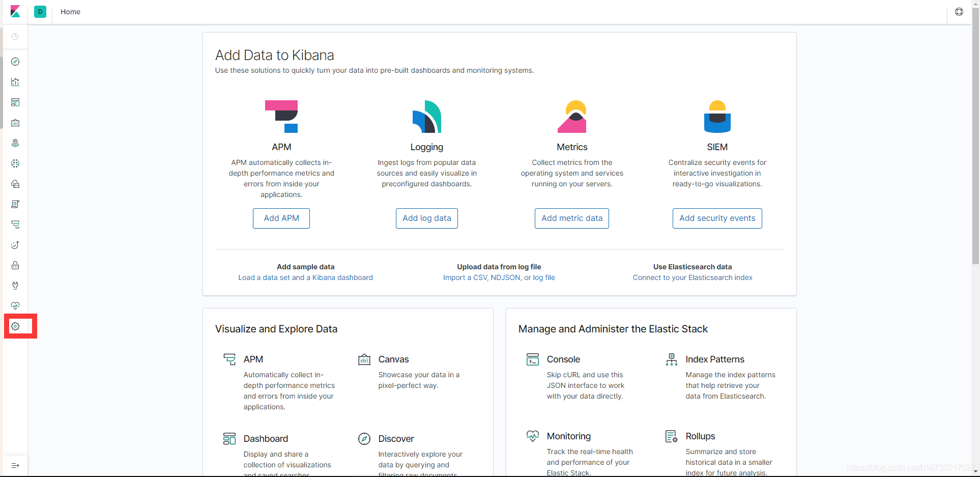The width and height of the screenshot is (980, 477).
Task: Open SIEM from the sidebar lock icon
Action: 15,265
